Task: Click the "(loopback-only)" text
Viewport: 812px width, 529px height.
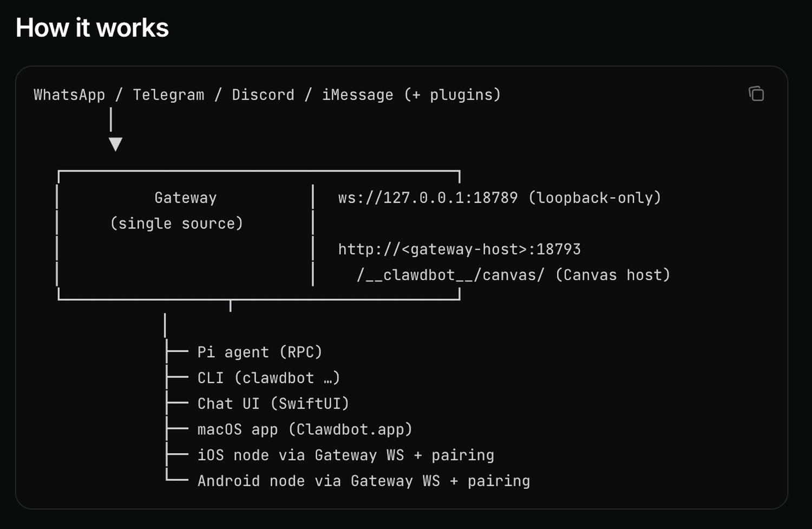Action: click(594, 198)
